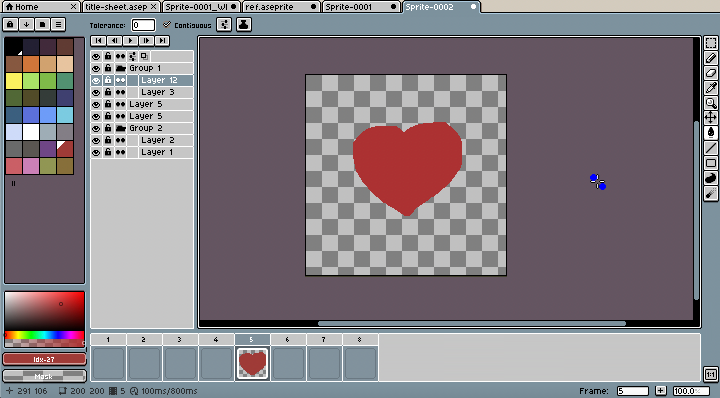Screen dimensions: 720x398
Task: Pick the Eyedropper tool
Action: 710,88
